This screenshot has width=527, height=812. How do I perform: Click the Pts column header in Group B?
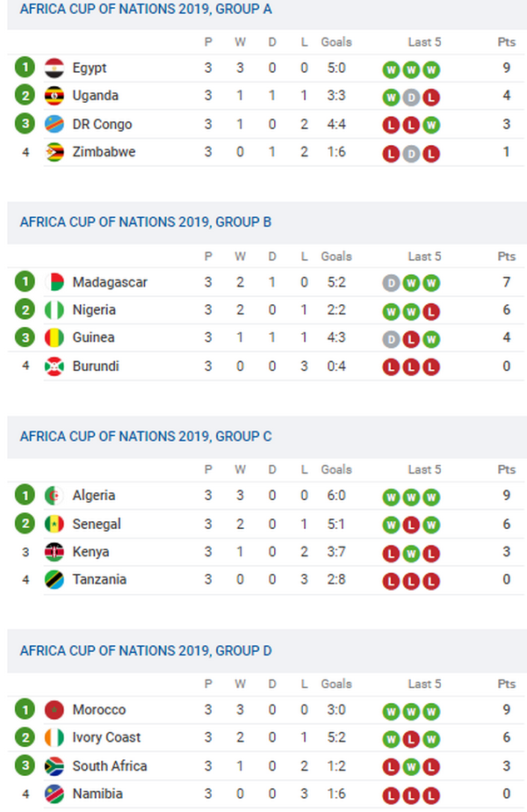pos(507,257)
